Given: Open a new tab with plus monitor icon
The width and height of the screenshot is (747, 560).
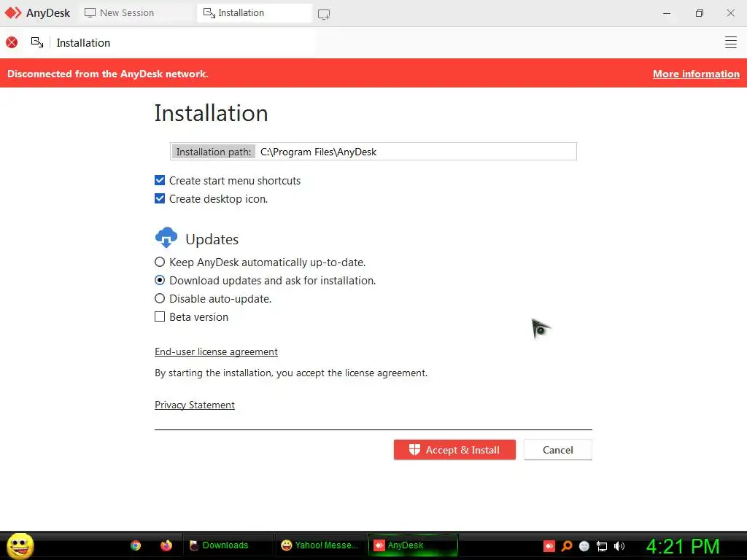Looking at the screenshot, I should (x=324, y=15).
